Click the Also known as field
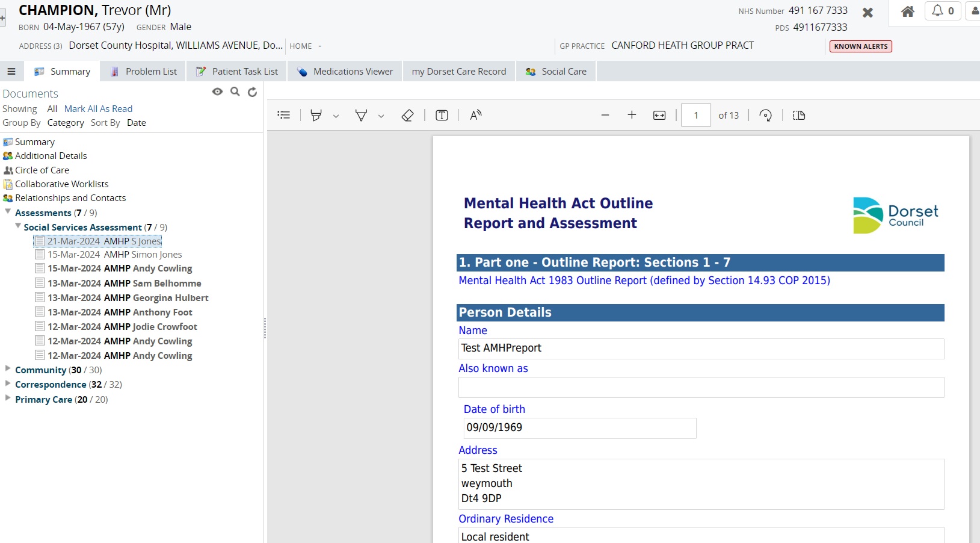980x543 pixels. coord(701,387)
